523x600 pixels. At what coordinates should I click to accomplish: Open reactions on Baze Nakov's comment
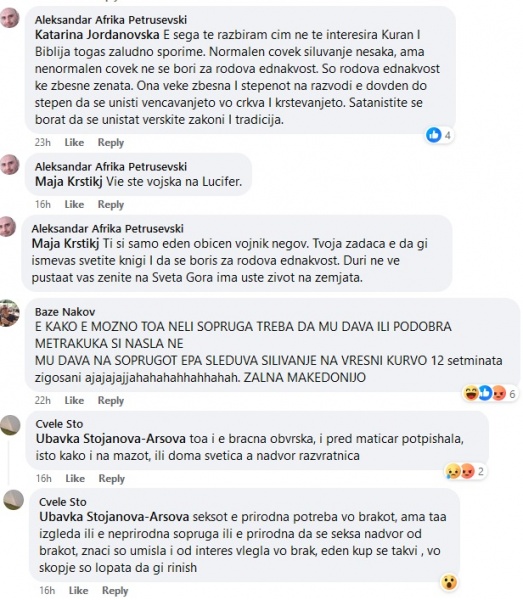click(x=489, y=393)
